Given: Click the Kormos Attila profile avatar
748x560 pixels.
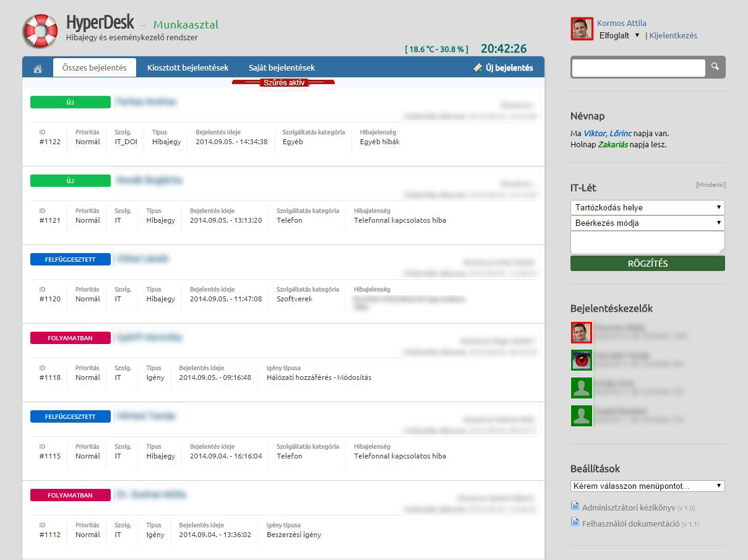Looking at the screenshot, I should pos(582,28).
